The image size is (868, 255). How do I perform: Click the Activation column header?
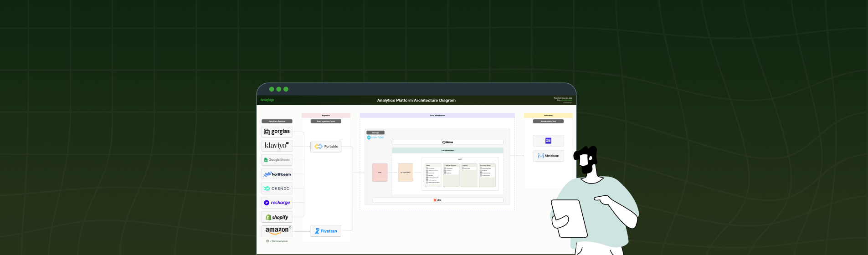(548, 116)
